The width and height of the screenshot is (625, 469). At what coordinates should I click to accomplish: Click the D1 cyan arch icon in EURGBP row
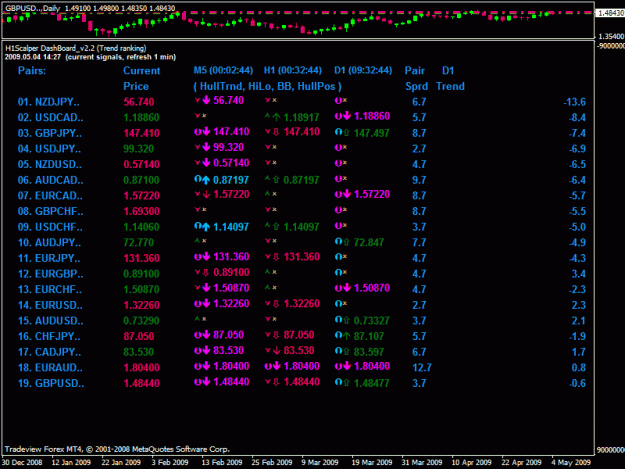(x=338, y=272)
